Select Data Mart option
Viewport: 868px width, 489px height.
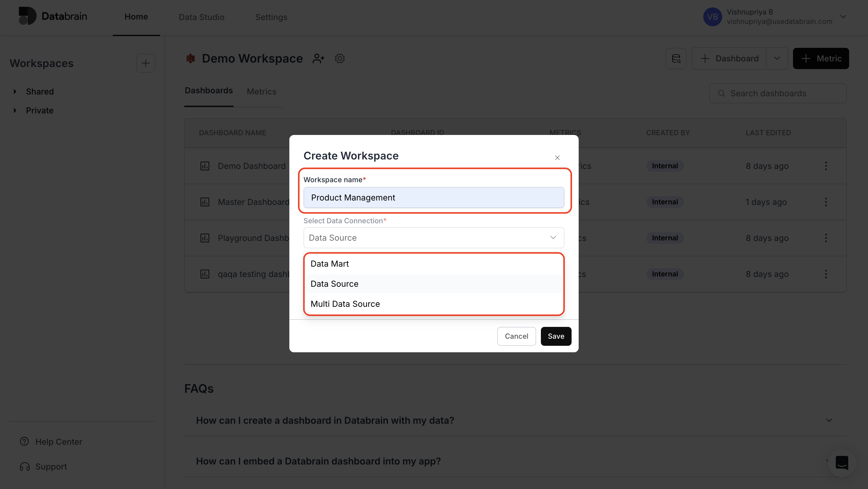329,263
